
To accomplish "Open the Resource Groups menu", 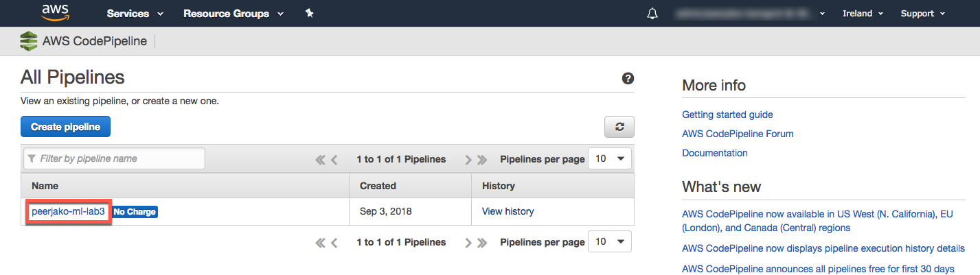I will pos(233,14).
